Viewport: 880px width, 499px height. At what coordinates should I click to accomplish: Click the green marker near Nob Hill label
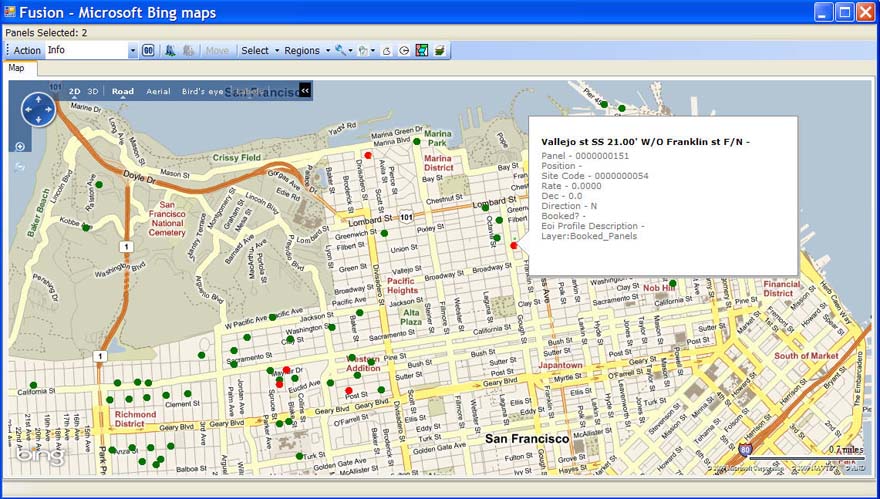point(672,283)
